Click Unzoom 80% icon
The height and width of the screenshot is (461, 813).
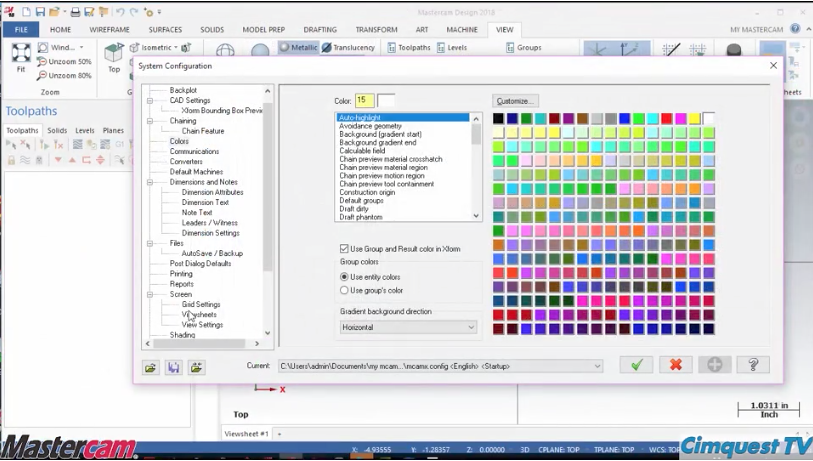pyautogui.click(x=42, y=75)
